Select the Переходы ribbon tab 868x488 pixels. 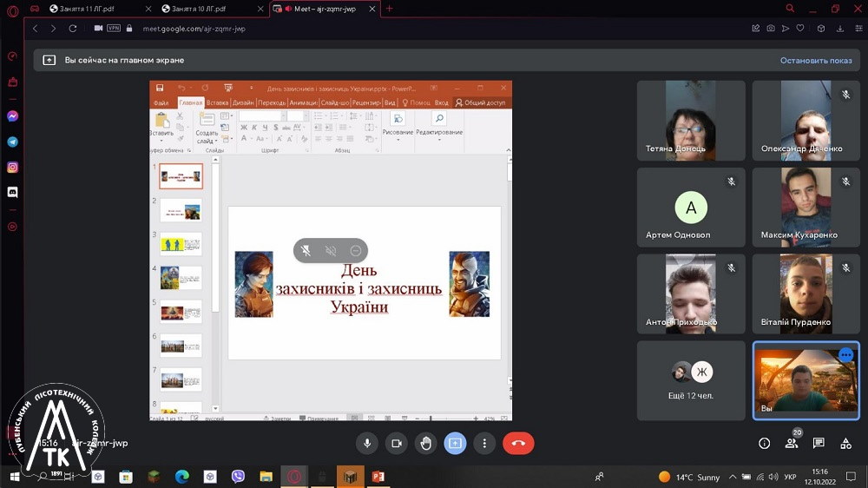[272, 103]
